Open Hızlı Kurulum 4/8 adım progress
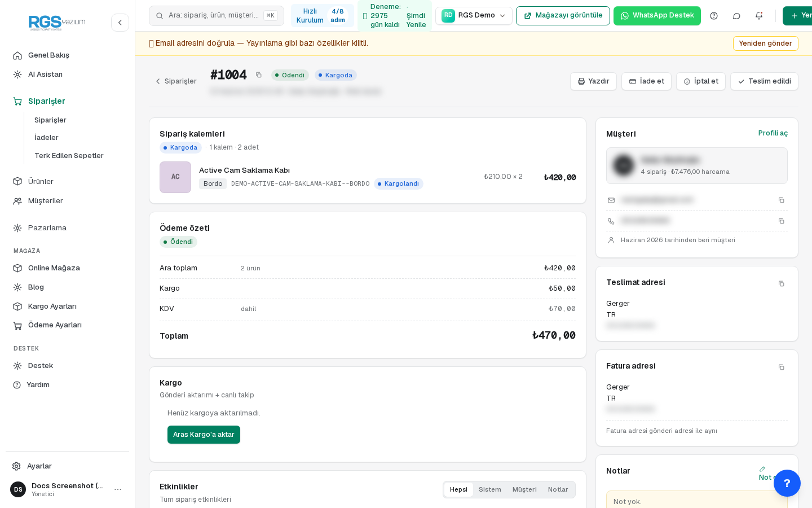The width and height of the screenshot is (812, 508). pos(323,16)
